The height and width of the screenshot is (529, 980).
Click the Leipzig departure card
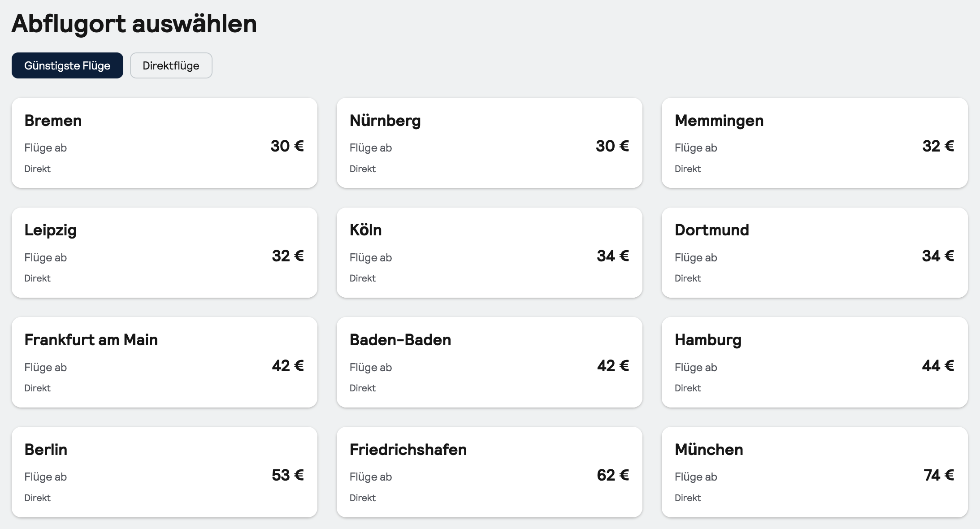click(164, 252)
